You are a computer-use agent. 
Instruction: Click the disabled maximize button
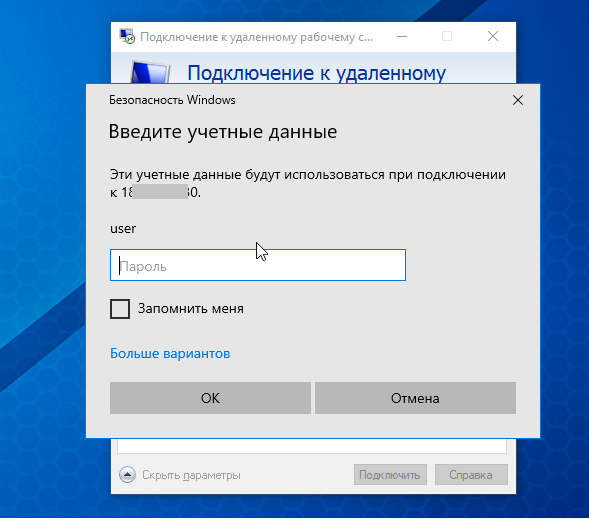(x=447, y=36)
